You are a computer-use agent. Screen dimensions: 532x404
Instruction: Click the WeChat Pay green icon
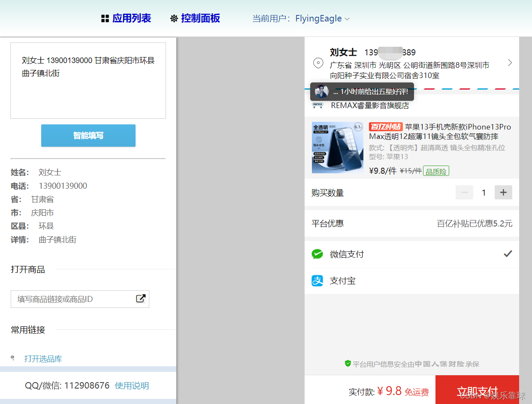[x=317, y=254]
